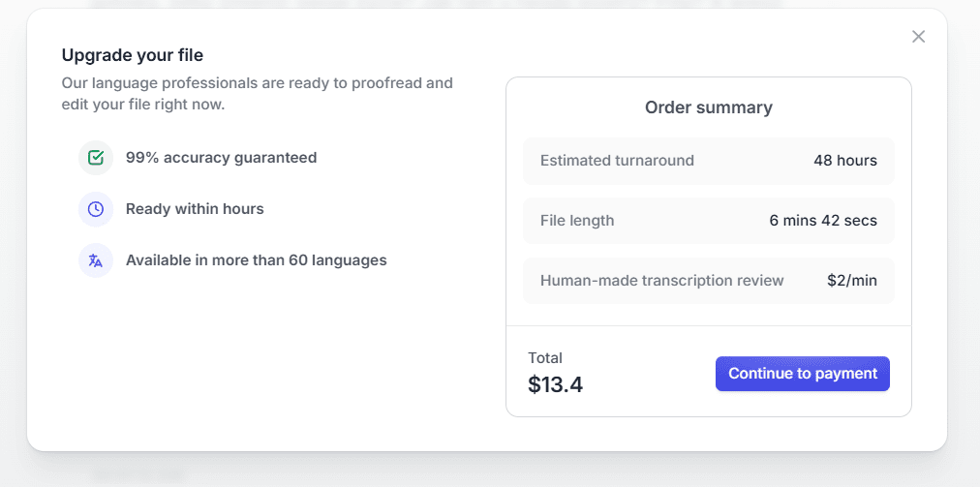Click "Available in more than 60 languages" text

point(256,260)
